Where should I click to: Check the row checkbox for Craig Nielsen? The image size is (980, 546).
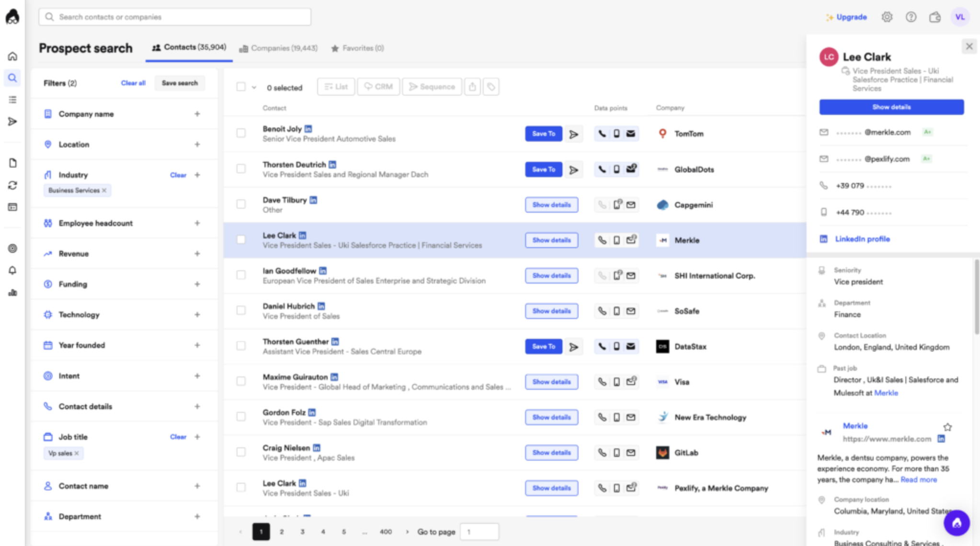(241, 452)
